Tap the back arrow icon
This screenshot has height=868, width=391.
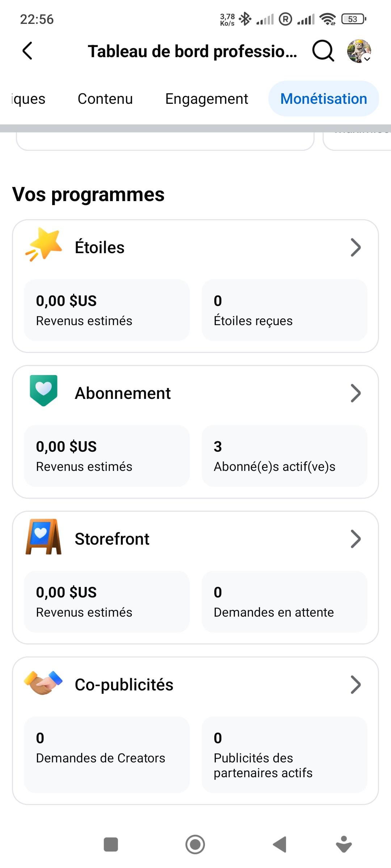tap(28, 51)
